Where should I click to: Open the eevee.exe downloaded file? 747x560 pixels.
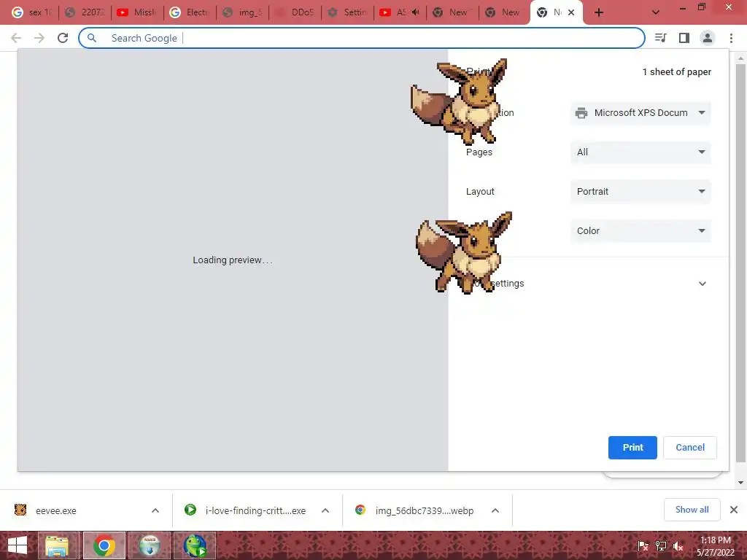pos(55,510)
